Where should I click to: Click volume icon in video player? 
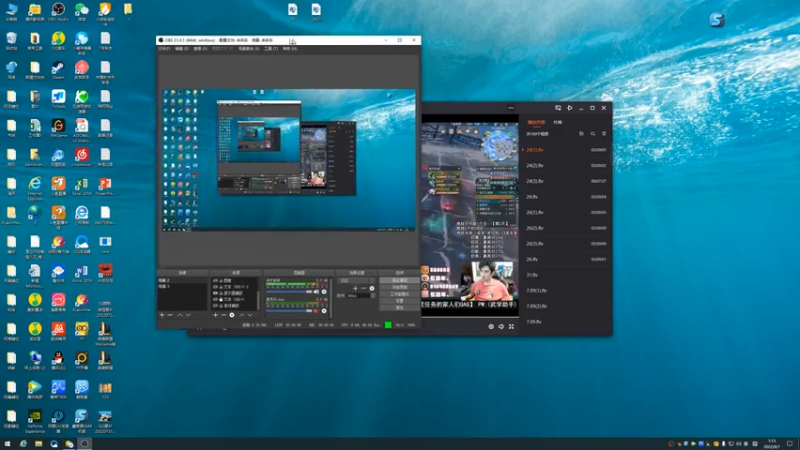[501, 327]
